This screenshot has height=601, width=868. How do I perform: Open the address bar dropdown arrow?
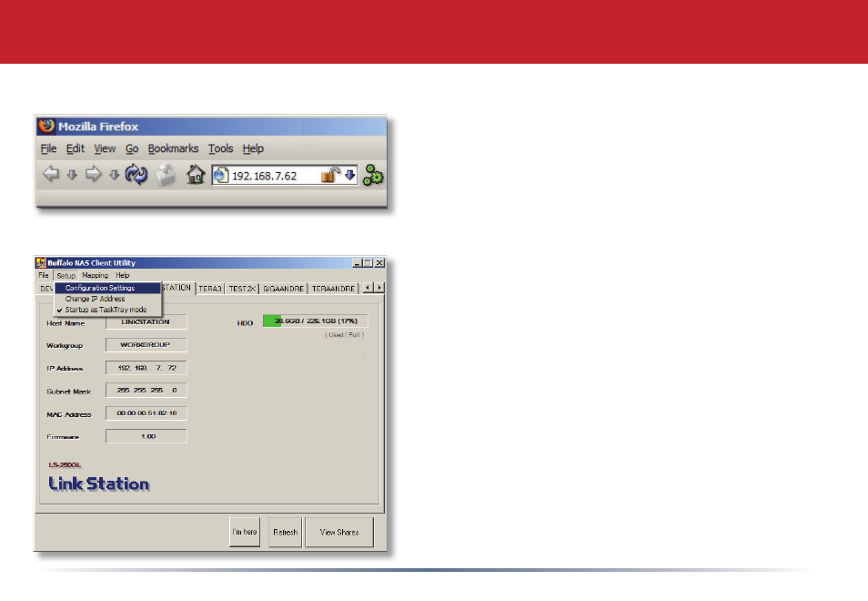coord(350,176)
